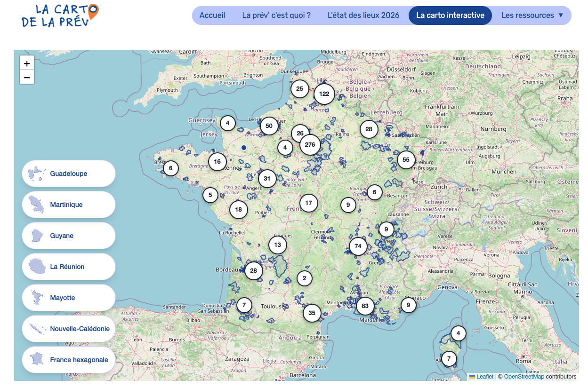Screen dimensions: 588x387
Task: Open cluster marker 7 near Pau
Action: [244, 305]
